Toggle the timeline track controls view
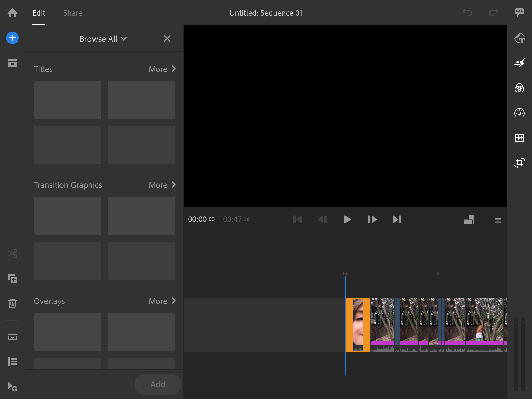The width and height of the screenshot is (532, 399). (12, 361)
